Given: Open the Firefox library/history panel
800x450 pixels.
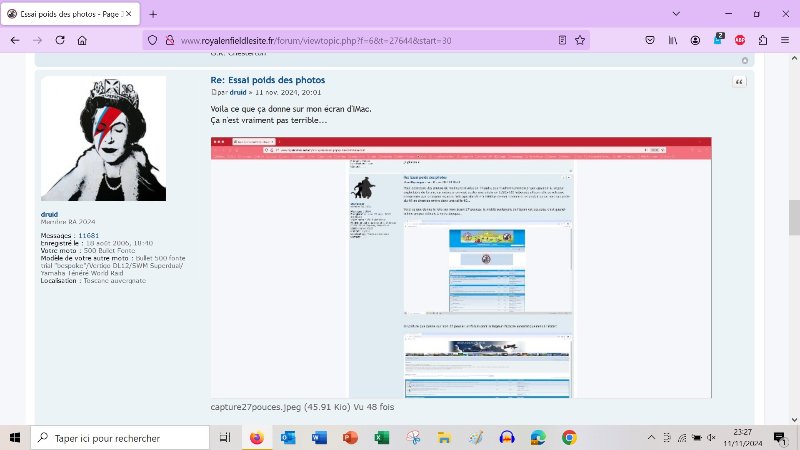Looking at the screenshot, I should point(673,40).
